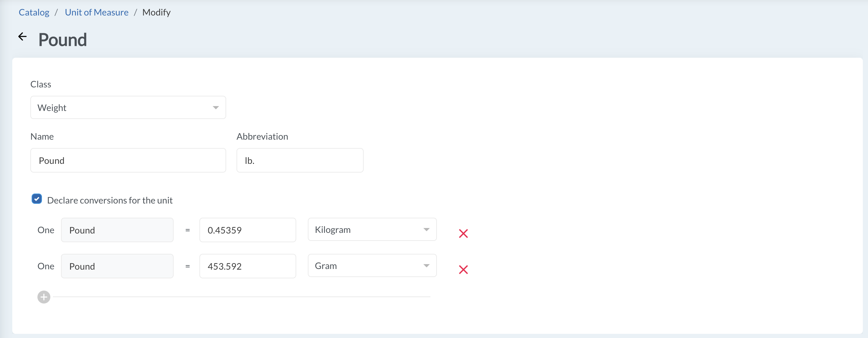Viewport: 868px width, 338px height.
Task: Open the Gram unit dropdown
Action: point(372,265)
